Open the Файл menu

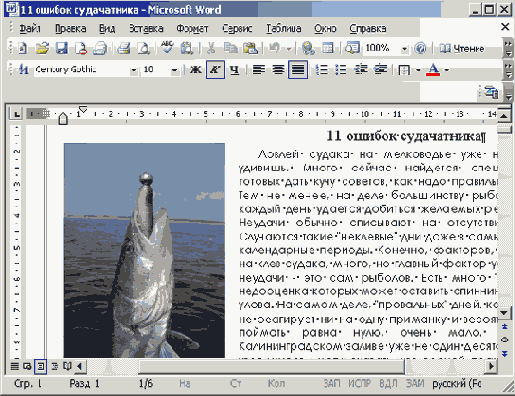pos(30,29)
